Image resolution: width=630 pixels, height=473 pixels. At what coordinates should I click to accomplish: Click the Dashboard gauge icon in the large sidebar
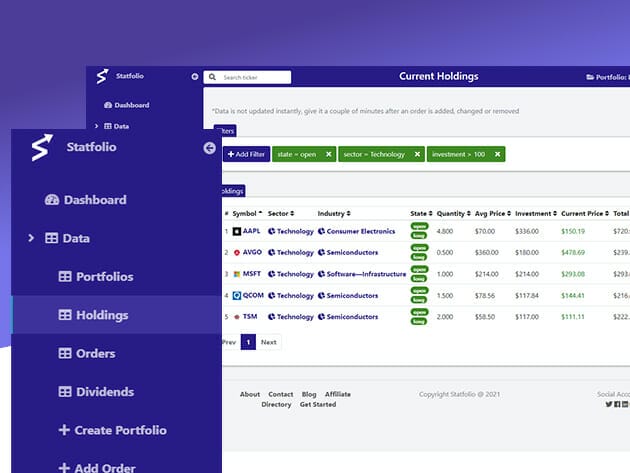[x=52, y=200]
